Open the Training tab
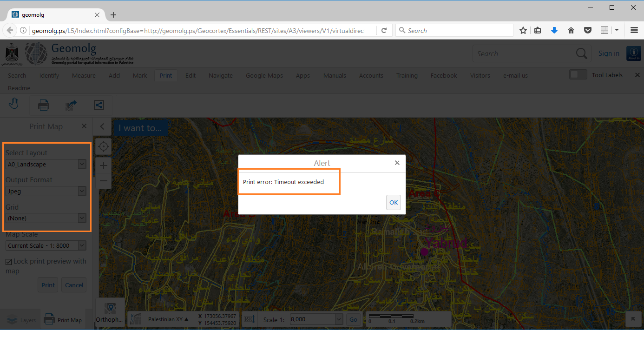 click(x=407, y=75)
